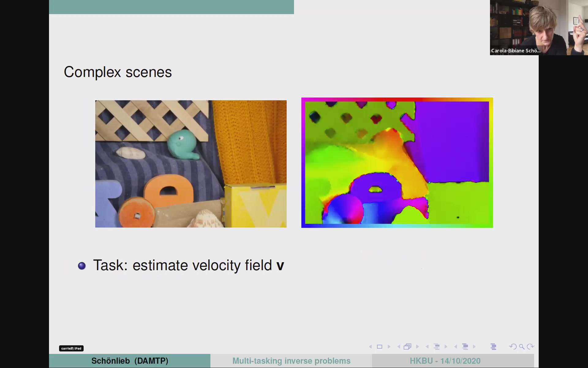The image size is (588, 368).
Task: Open the search magnifier icon
Action: pyautogui.click(x=522, y=347)
